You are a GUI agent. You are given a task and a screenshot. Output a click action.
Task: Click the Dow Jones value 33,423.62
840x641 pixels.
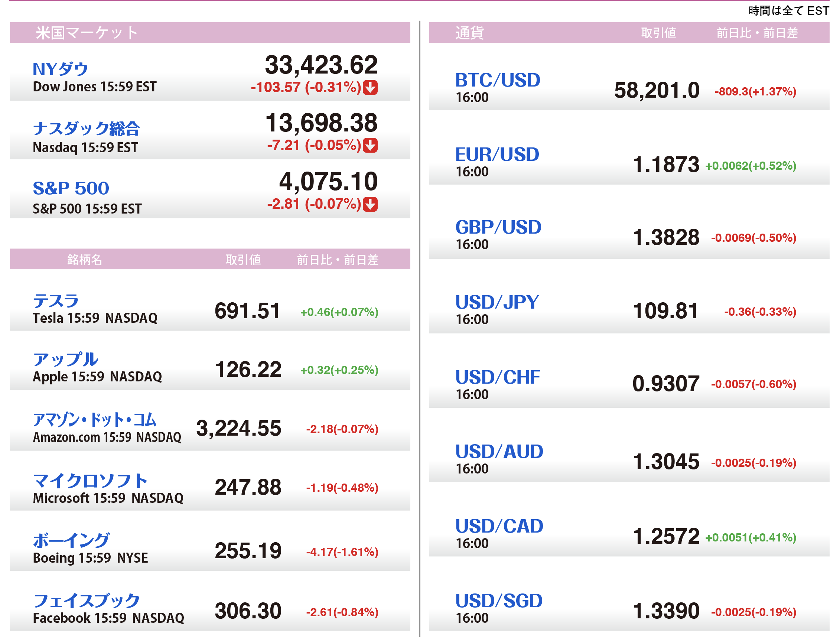(321, 65)
